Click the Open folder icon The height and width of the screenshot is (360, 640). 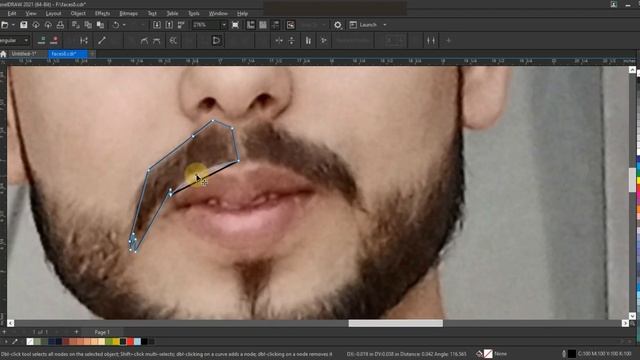(x=4, y=25)
